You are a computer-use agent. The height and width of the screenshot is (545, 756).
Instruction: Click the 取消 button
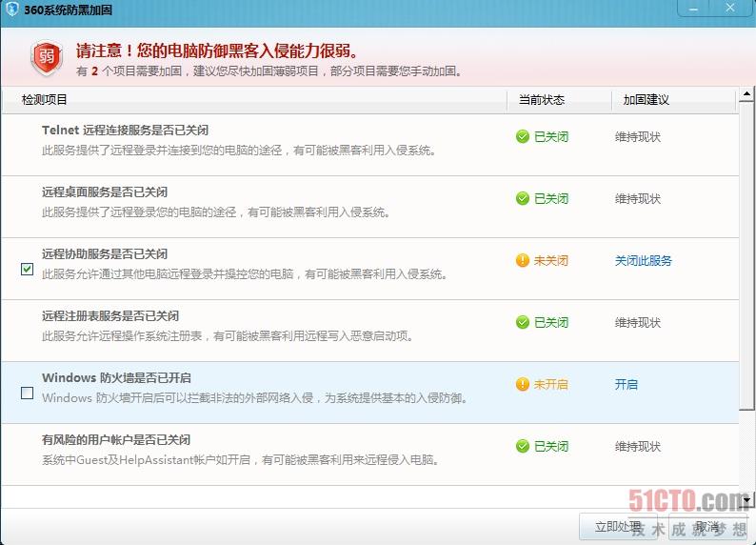pos(707,527)
